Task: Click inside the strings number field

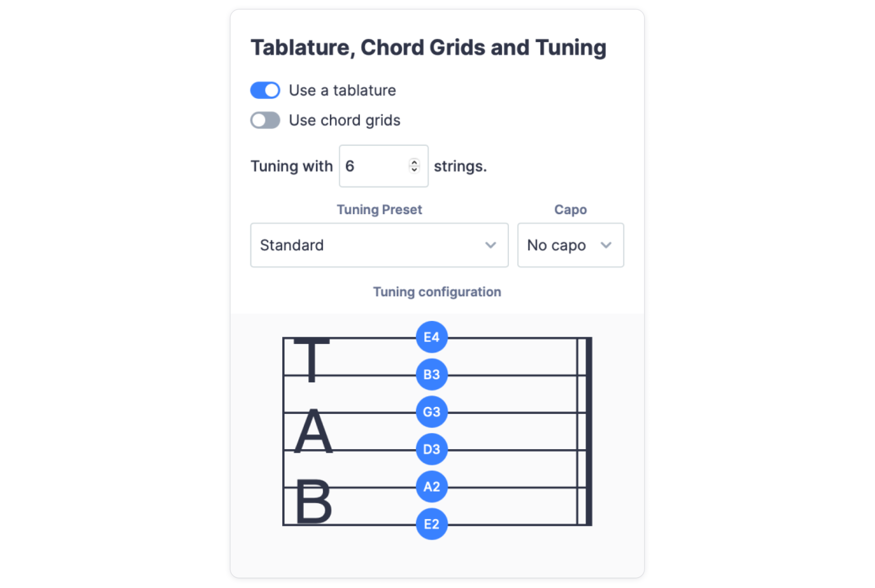Action: [371, 166]
